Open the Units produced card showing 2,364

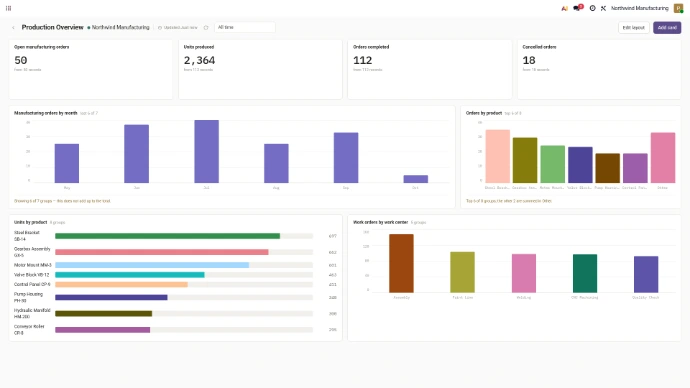[261, 70]
